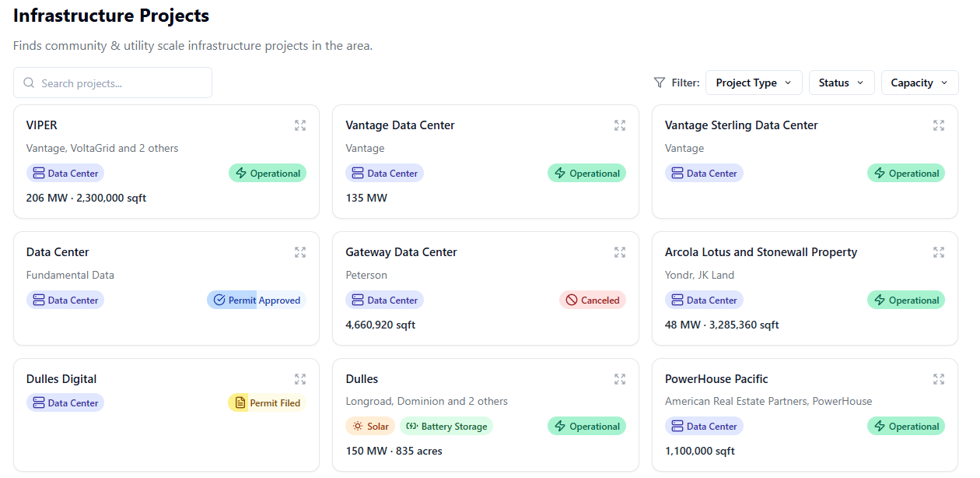Click Operational badge on VIPER card
980x478 pixels.
268,173
